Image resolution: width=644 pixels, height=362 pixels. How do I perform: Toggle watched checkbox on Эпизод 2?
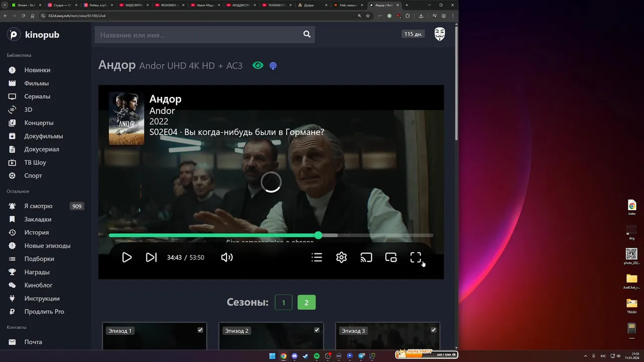click(x=317, y=330)
